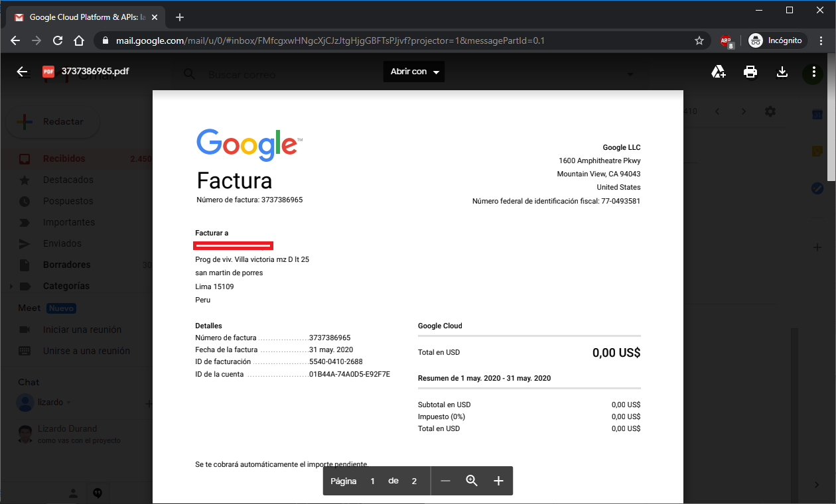The width and height of the screenshot is (836, 504).
Task: Click the magnifier zoom reset icon
Action: pos(472,481)
